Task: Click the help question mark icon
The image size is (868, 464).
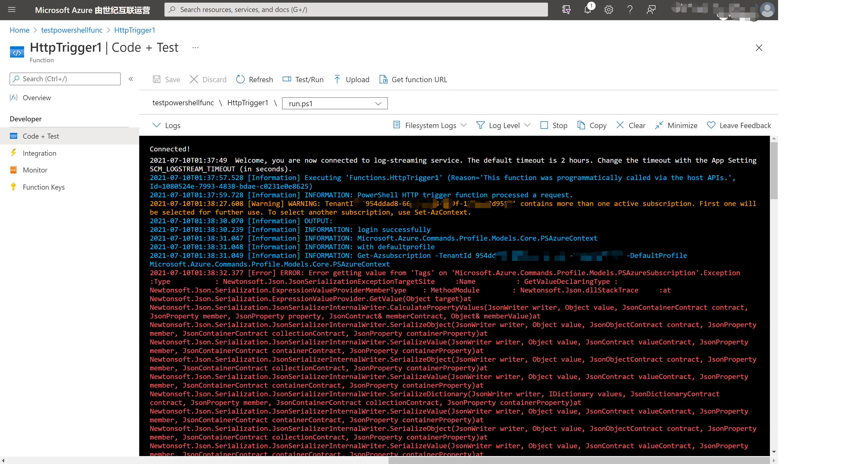Action: coord(629,10)
